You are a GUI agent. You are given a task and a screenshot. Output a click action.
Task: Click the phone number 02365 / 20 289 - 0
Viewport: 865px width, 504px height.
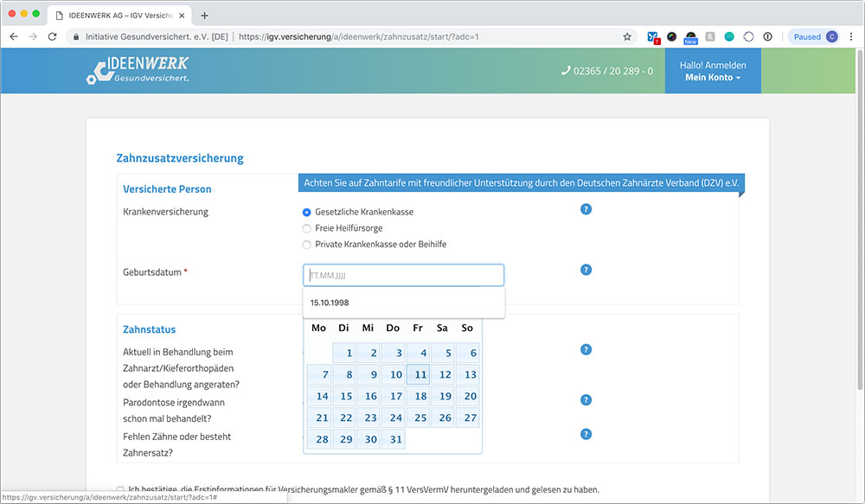607,71
